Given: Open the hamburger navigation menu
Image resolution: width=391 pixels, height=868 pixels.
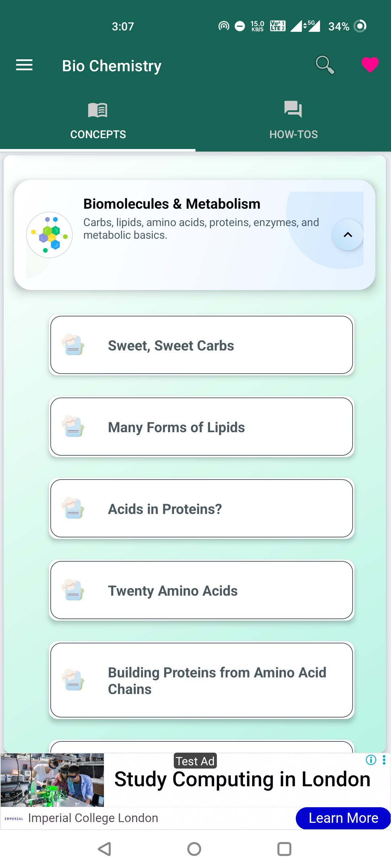Looking at the screenshot, I should (24, 65).
